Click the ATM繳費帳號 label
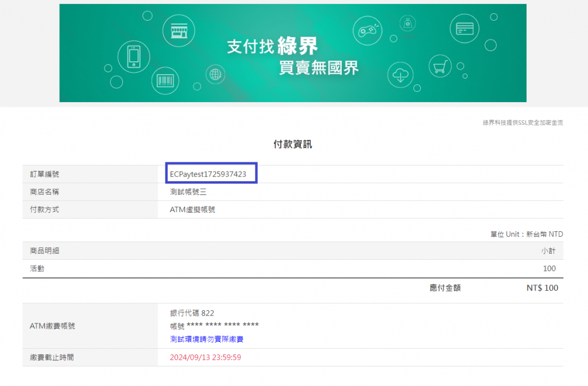 52,326
